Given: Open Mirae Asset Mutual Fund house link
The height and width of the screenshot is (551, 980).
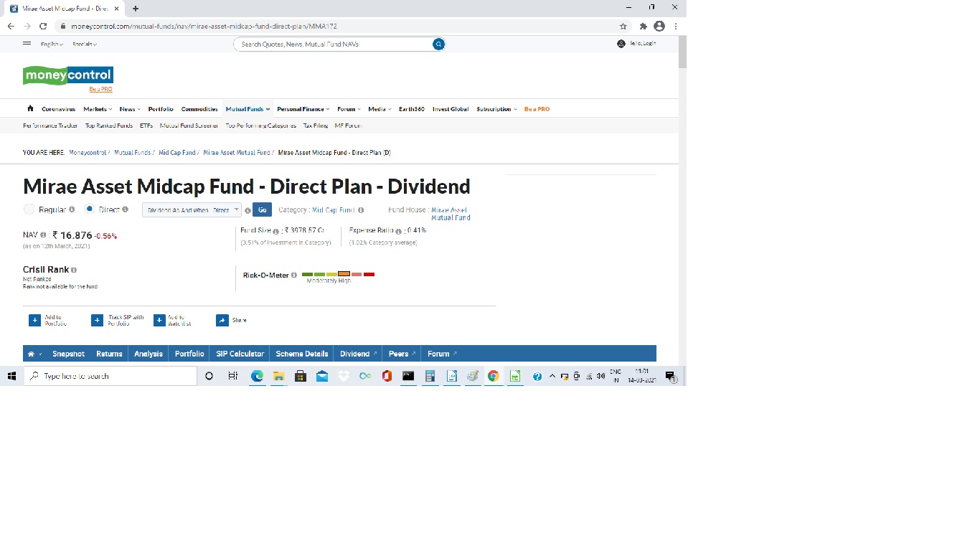Looking at the screenshot, I should 451,214.
